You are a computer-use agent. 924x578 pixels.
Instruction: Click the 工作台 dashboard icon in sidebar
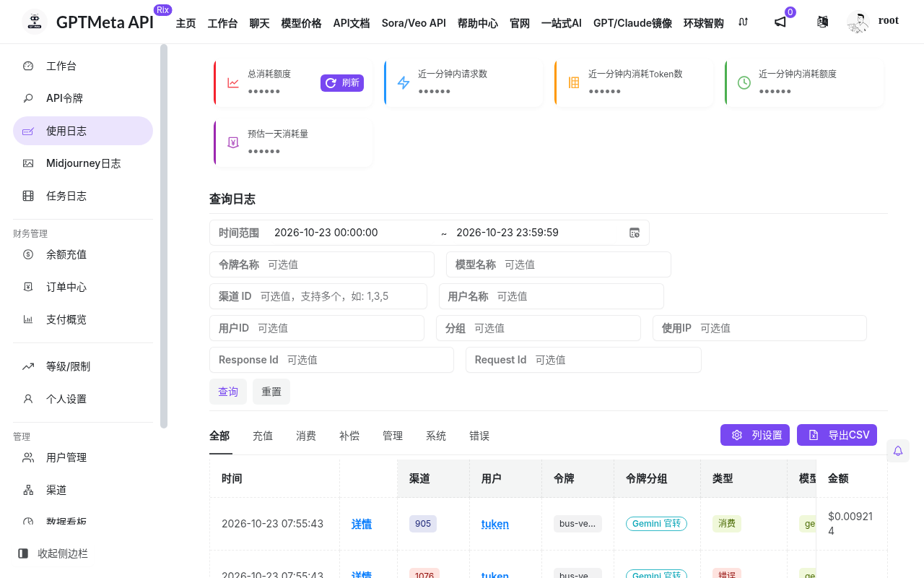[x=28, y=66]
